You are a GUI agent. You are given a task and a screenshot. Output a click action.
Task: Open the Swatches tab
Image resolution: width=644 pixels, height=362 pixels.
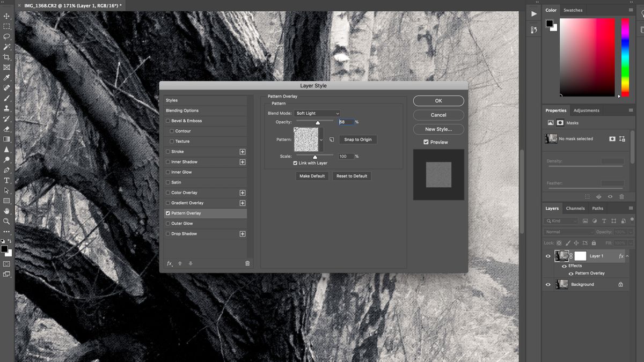click(573, 10)
